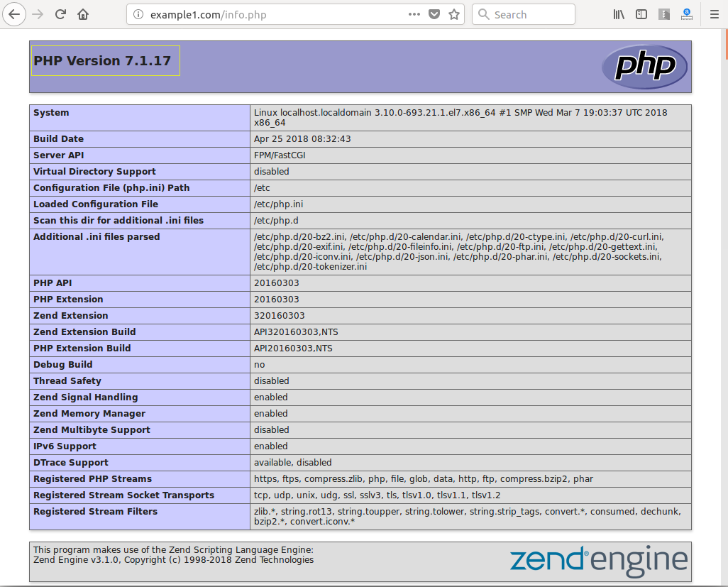
Task: Open the Library bookmarks and history menu
Action: click(619, 14)
